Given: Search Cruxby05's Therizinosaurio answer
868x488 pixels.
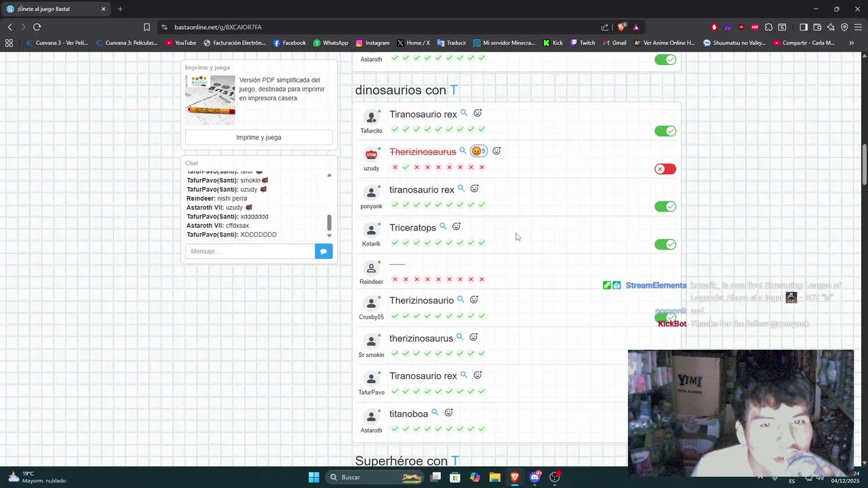Looking at the screenshot, I should pyautogui.click(x=460, y=300).
